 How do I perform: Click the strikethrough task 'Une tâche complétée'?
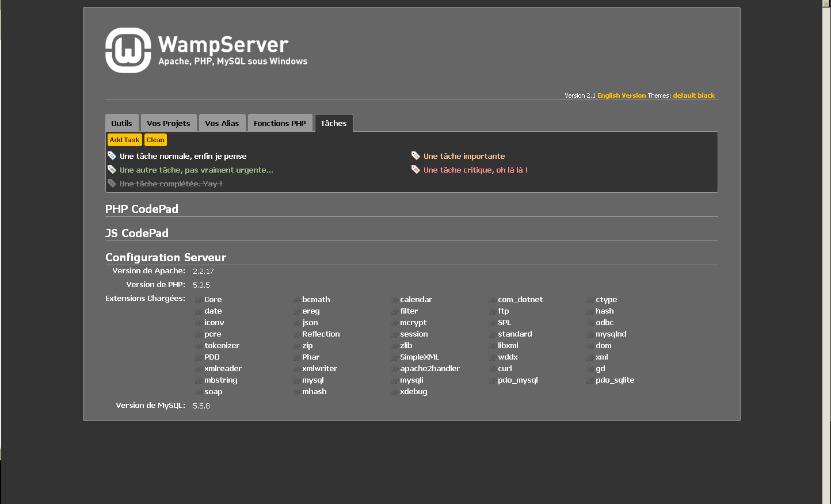pos(171,184)
